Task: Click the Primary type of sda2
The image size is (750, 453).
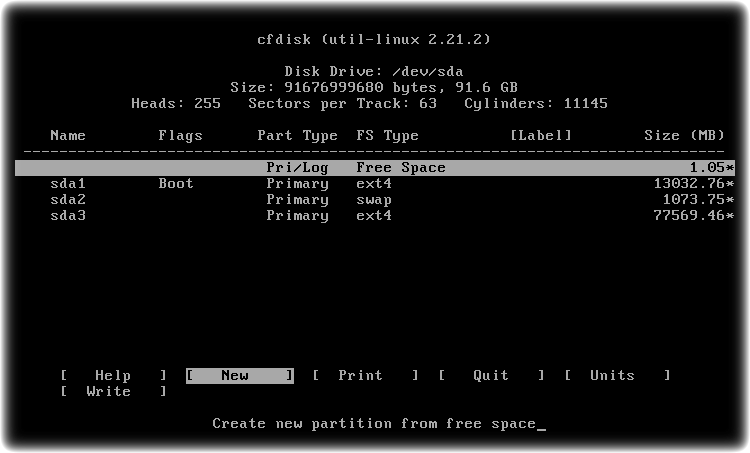Action: point(298,200)
